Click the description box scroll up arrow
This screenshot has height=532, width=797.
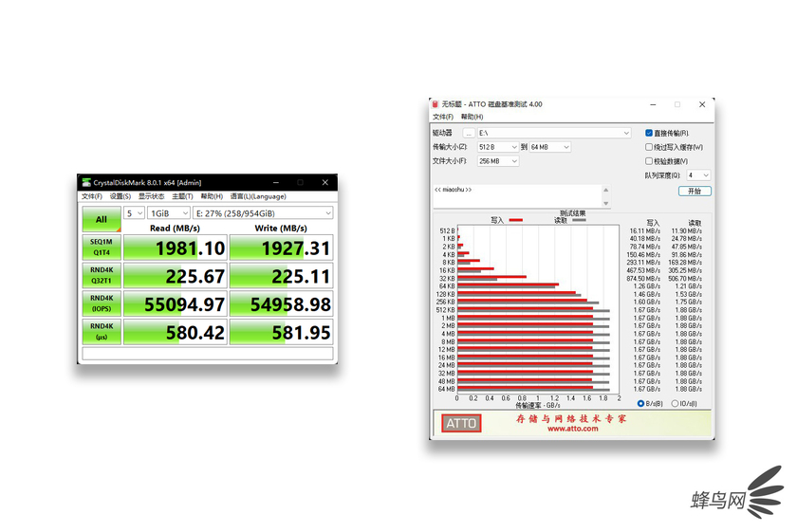coord(606,190)
